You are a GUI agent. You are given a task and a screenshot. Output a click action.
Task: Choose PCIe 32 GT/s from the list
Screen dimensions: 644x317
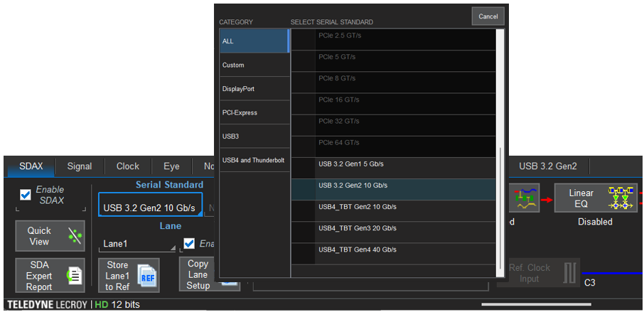393,125
